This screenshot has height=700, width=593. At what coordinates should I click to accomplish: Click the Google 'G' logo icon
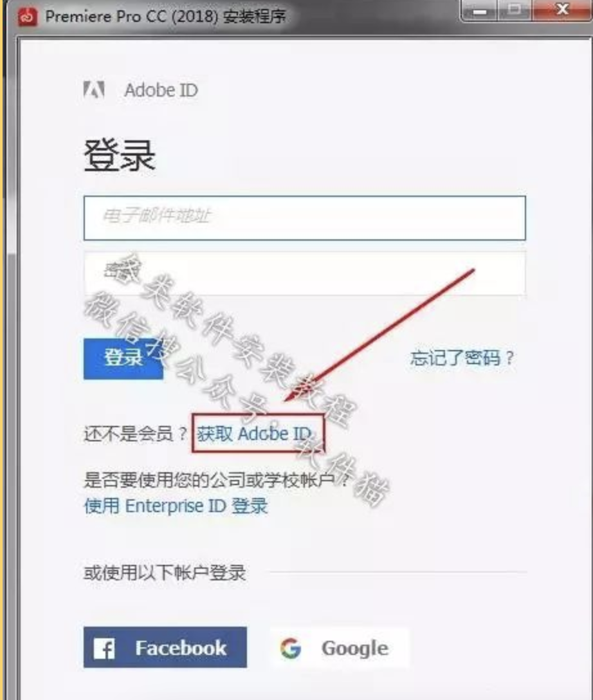point(291,649)
